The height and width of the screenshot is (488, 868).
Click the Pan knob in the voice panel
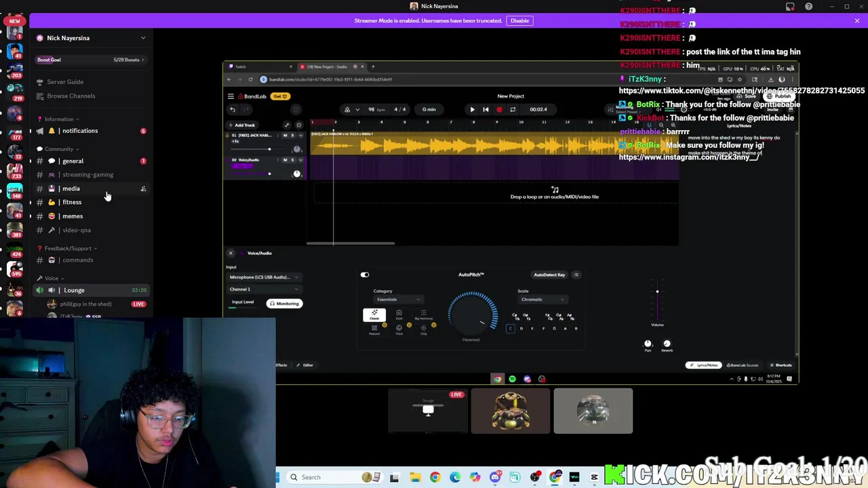(x=648, y=344)
